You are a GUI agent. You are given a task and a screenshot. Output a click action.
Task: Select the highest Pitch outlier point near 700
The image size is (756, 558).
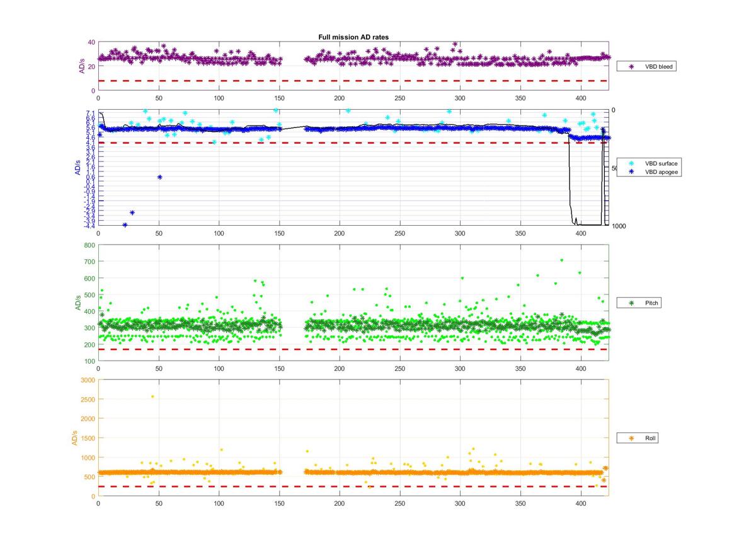click(x=562, y=260)
